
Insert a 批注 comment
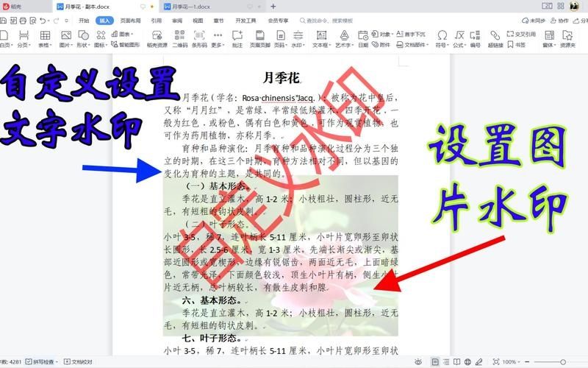tap(237, 40)
